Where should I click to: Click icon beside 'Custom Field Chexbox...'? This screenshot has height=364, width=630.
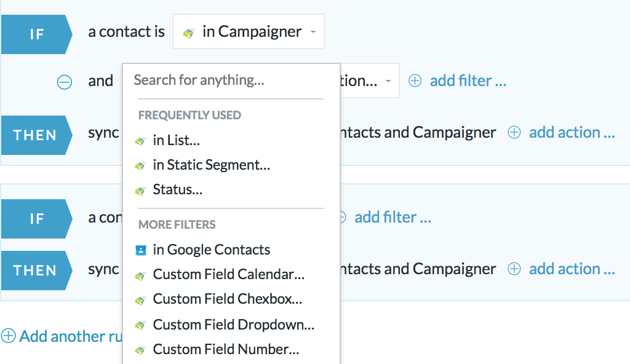point(140,301)
